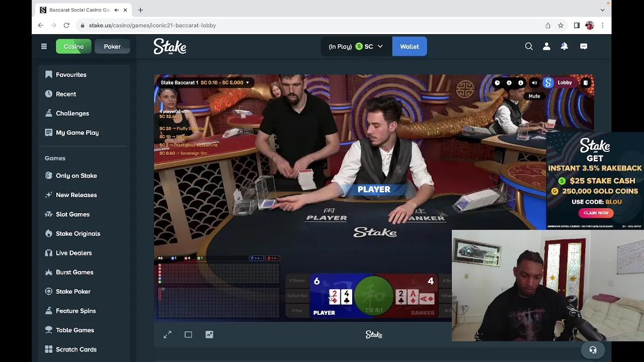
Task: Open a new browser tab
Action: point(140,10)
